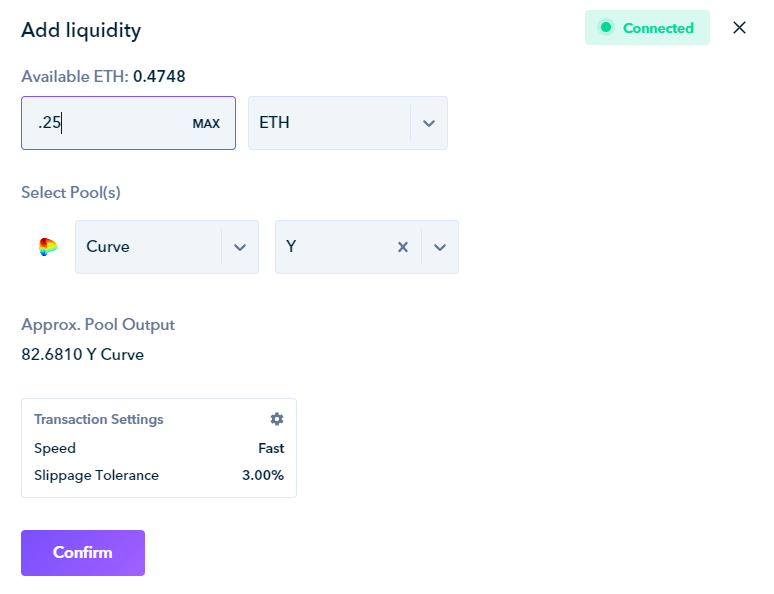The width and height of the screenshot is (774, 594).
Task: Click the 82.6810 Y Curve output text
Action: point(82,354)
